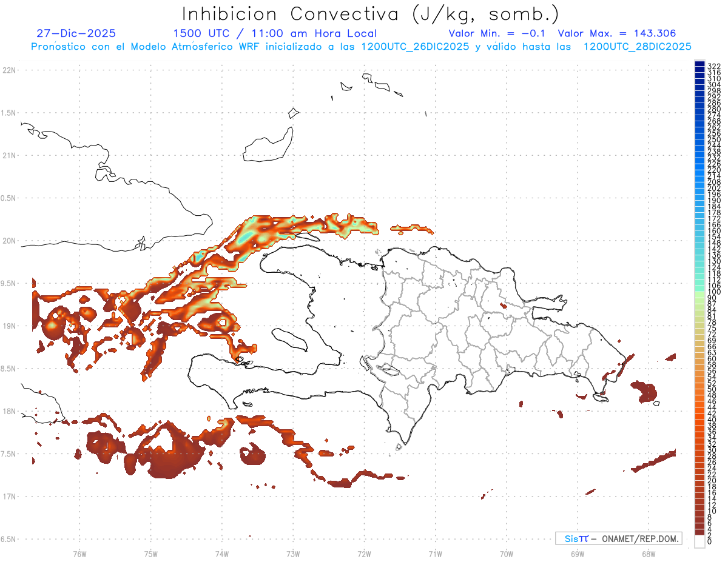Click the '322' value on the color scale
The image size is (728, 562).
[714, 65]
